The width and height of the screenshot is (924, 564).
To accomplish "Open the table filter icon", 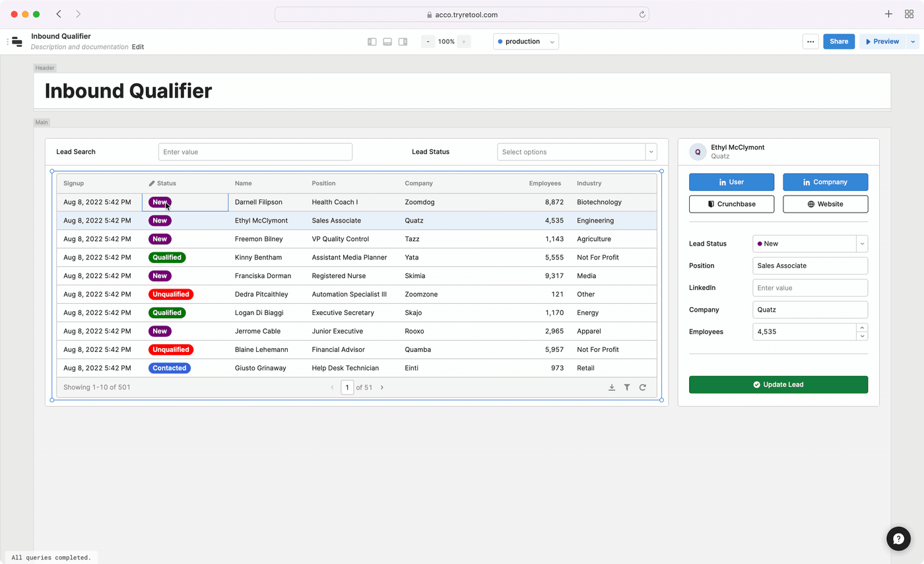I will tap(627, 388).
